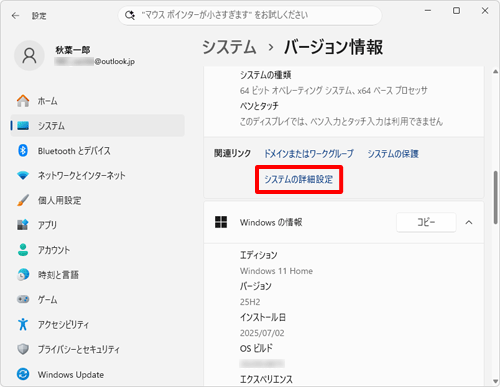
Task: Click the back arrow icon
Action: (15, 16)
